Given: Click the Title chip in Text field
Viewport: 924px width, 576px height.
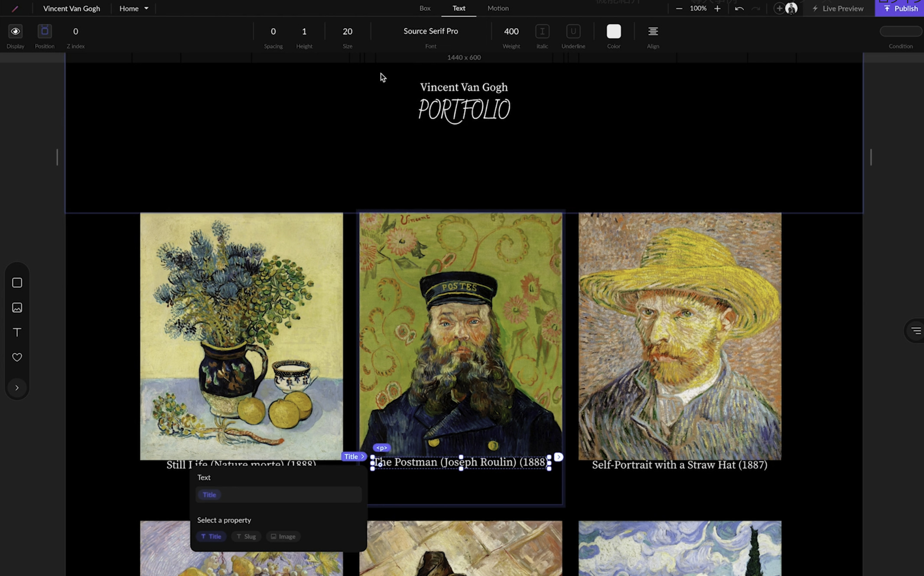Looking at the screenshot, I should tap(209, 495).
